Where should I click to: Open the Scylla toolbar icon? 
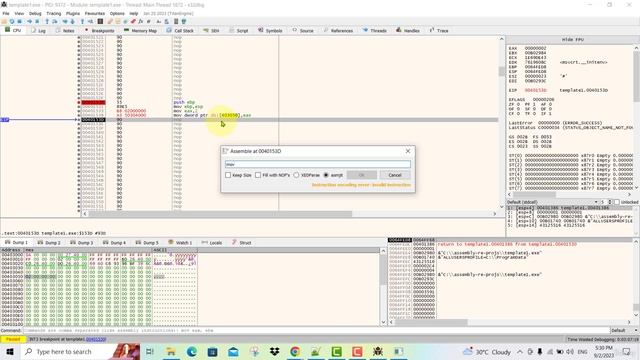(x=100, y=21)
